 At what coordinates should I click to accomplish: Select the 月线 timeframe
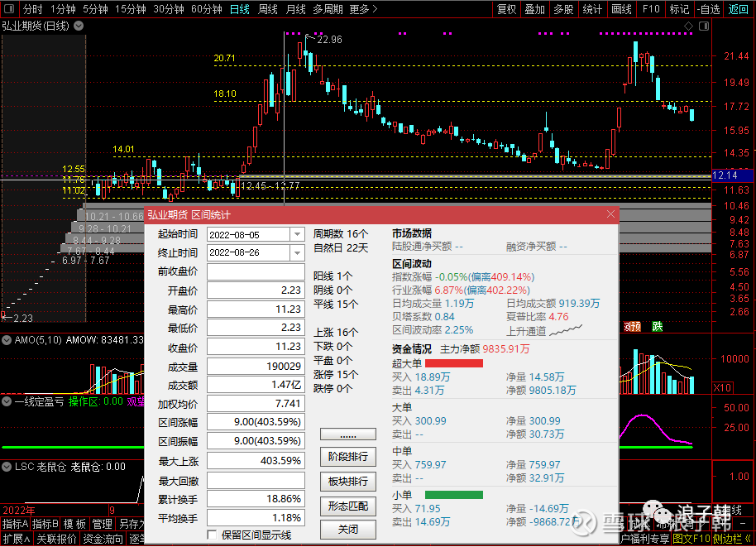click(295, 9)
